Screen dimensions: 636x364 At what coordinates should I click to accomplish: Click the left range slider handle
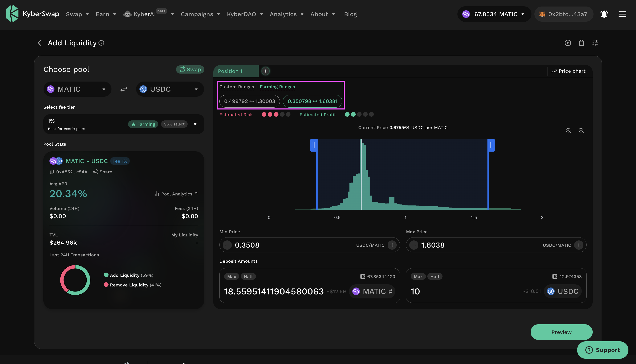pos(314,145)
